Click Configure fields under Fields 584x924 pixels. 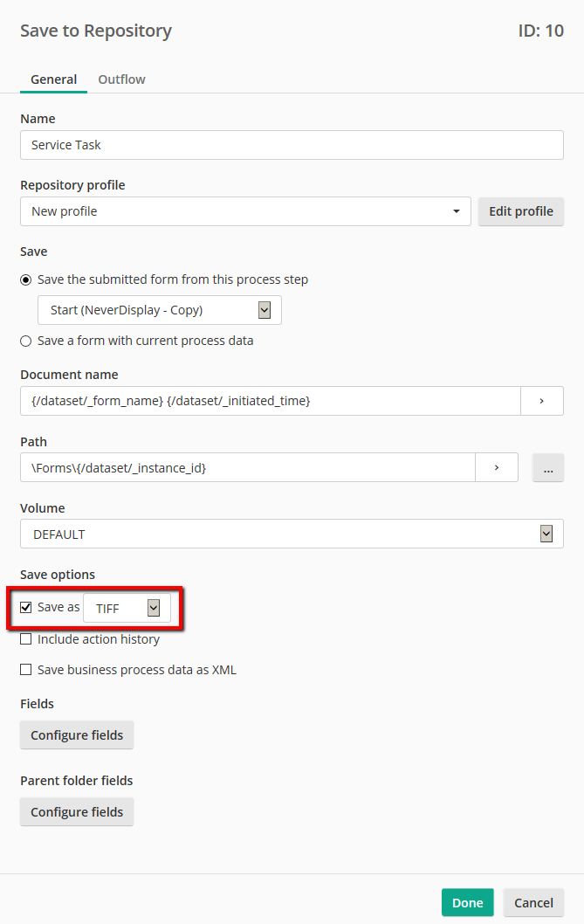point(77,735)
